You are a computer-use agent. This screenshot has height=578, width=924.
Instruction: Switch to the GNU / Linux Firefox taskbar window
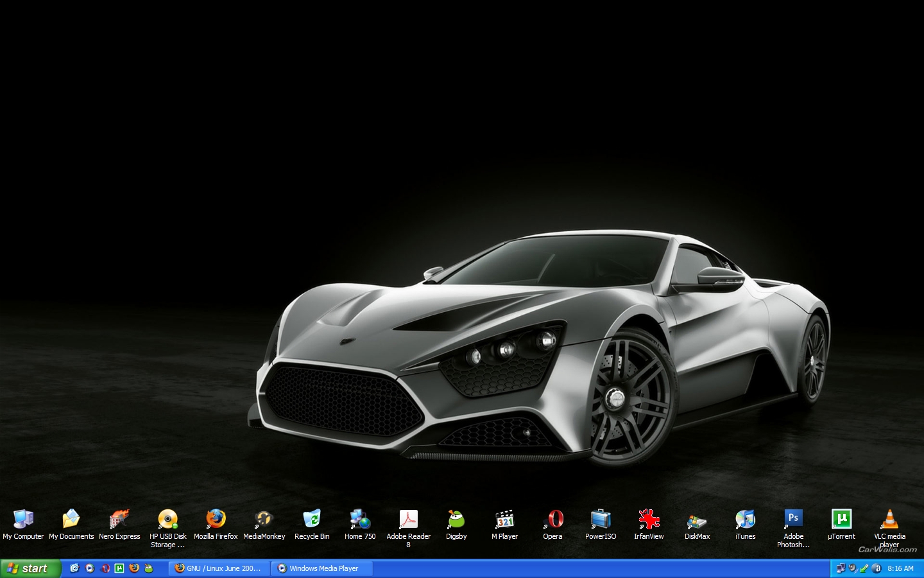pos(219,568)
